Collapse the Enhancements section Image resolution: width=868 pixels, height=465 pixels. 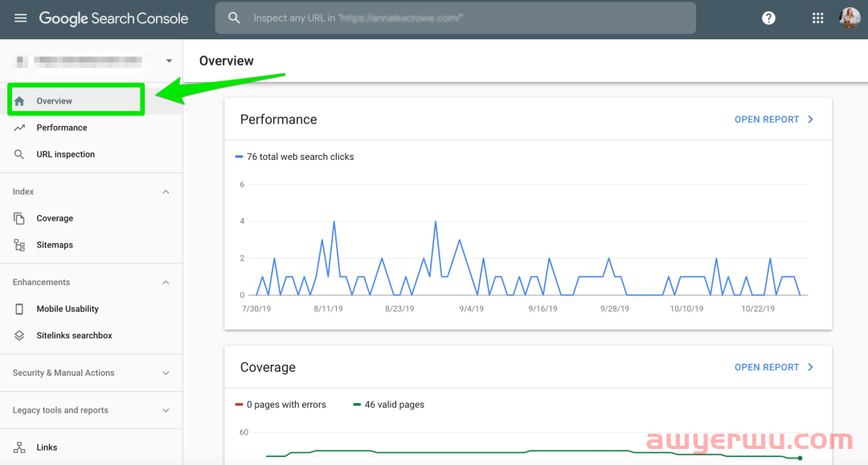tap(166, 283)
